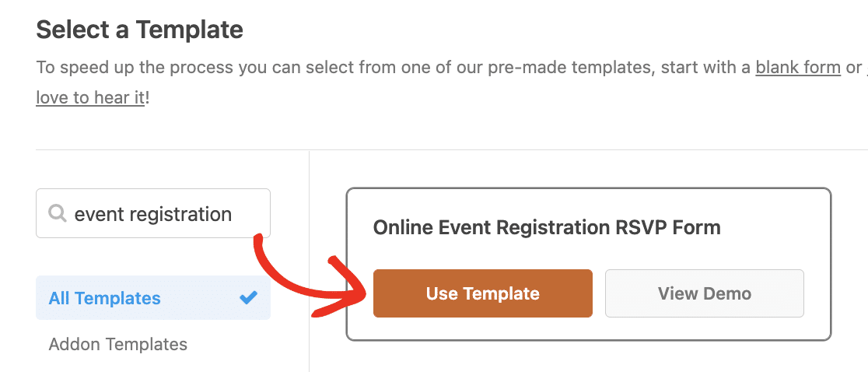This screenshot has width=868, height=372.
Task: Focus the event registration search field
Action: coord(153,214)
